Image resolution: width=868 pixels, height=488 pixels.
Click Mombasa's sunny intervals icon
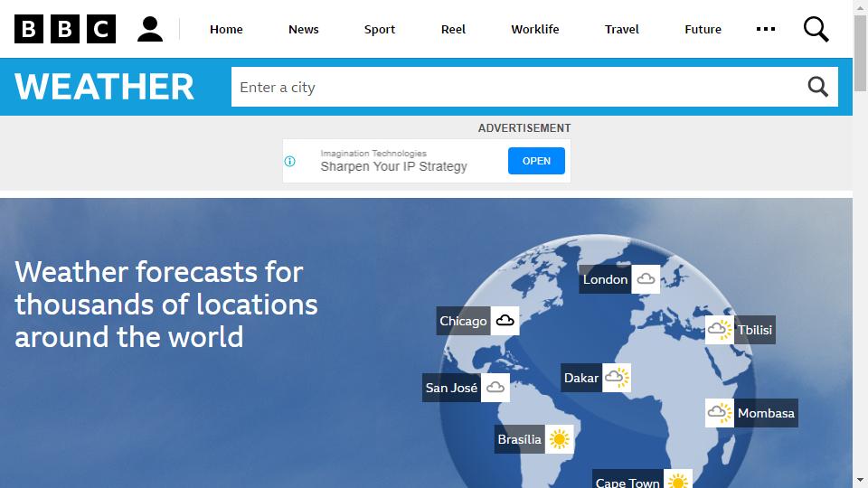point(719,413)
